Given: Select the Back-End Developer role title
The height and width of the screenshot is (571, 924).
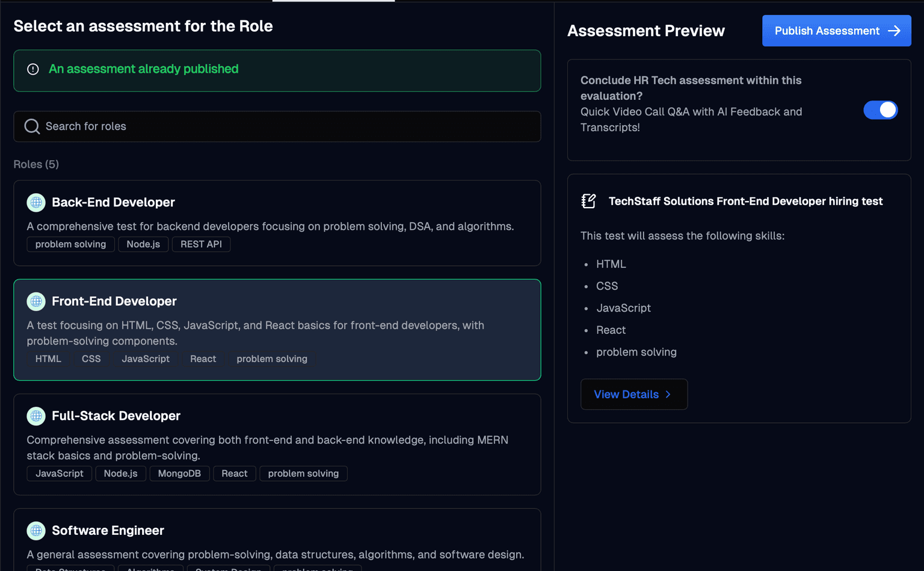Looking at the screenshot, I should click(113, 202).
